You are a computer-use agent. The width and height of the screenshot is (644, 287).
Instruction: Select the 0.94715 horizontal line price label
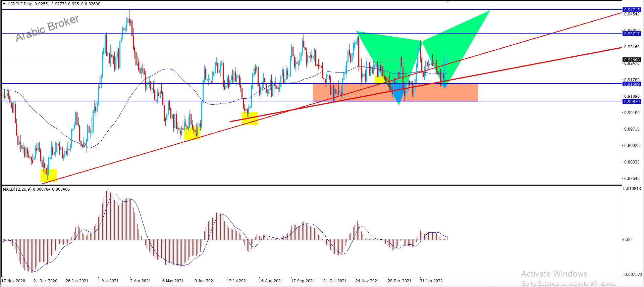click(x=632, y=10)
